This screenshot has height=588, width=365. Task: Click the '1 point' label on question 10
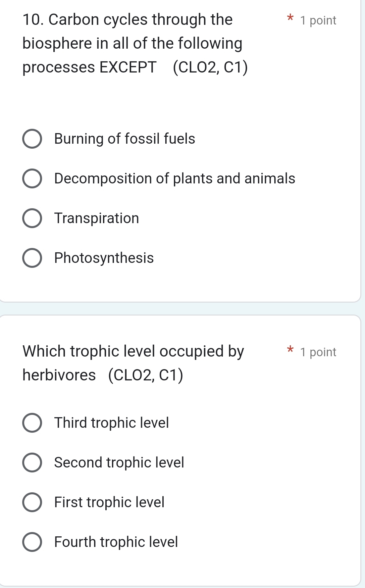[x=318, y=21]
